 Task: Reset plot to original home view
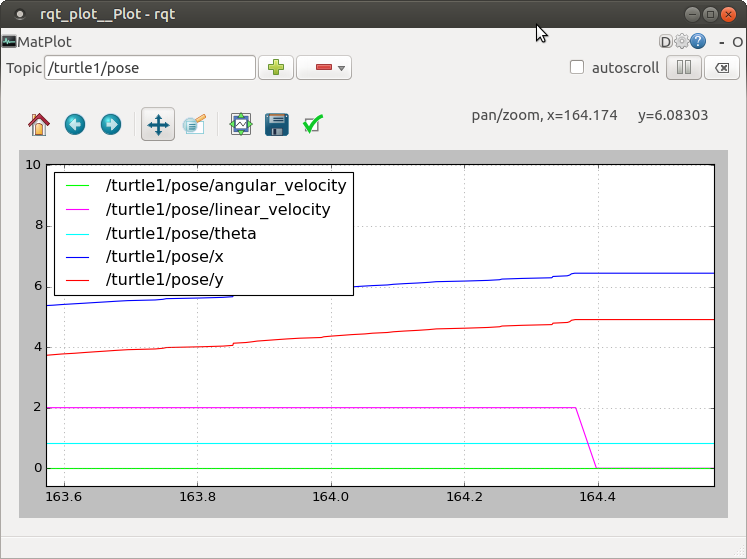[x=39, y=125]
